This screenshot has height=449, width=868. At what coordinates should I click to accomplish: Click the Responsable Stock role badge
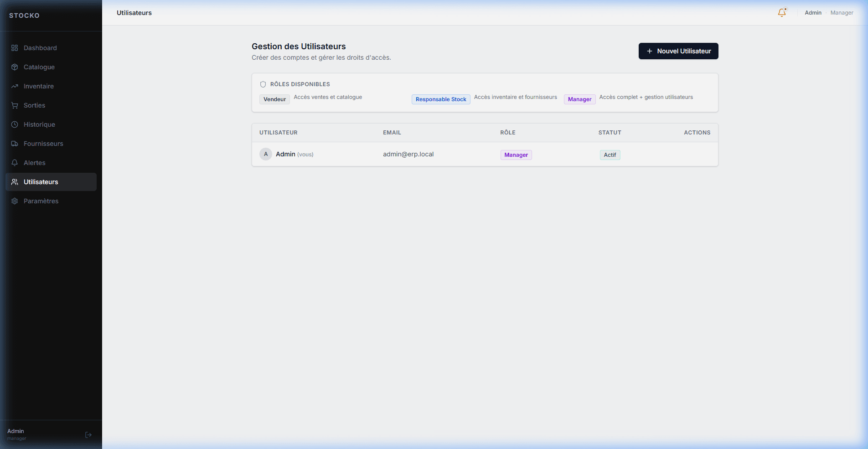click(441, 99)
